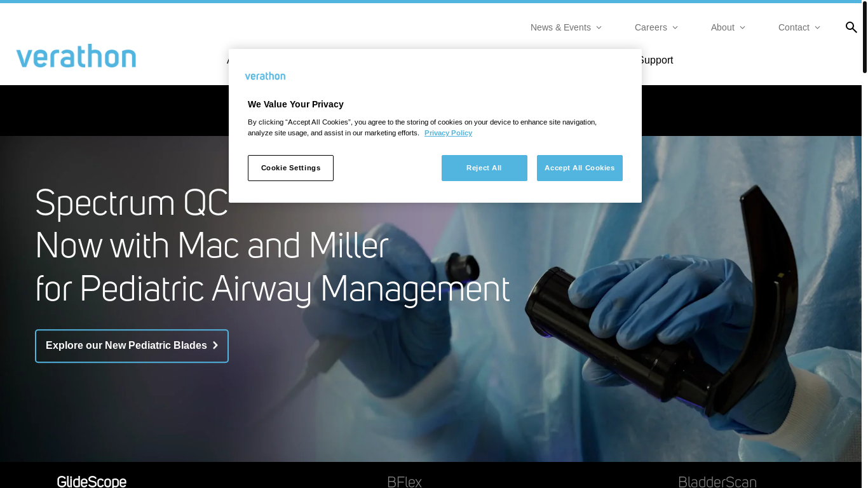Expand the Contact dropdown chevron

(x=817, y=27)
